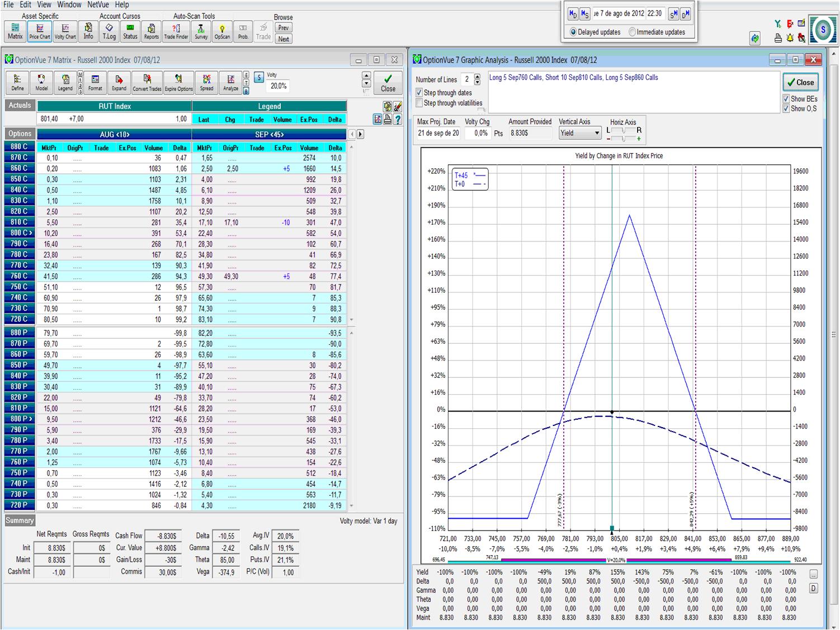Increase the Number of Lines stepper

477,77
